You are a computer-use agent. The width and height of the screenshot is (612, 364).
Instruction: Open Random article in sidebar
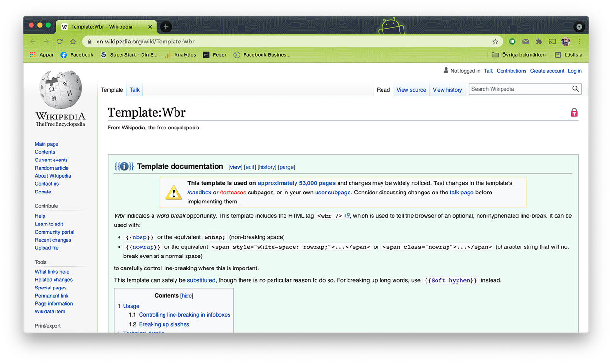(52, 168)
